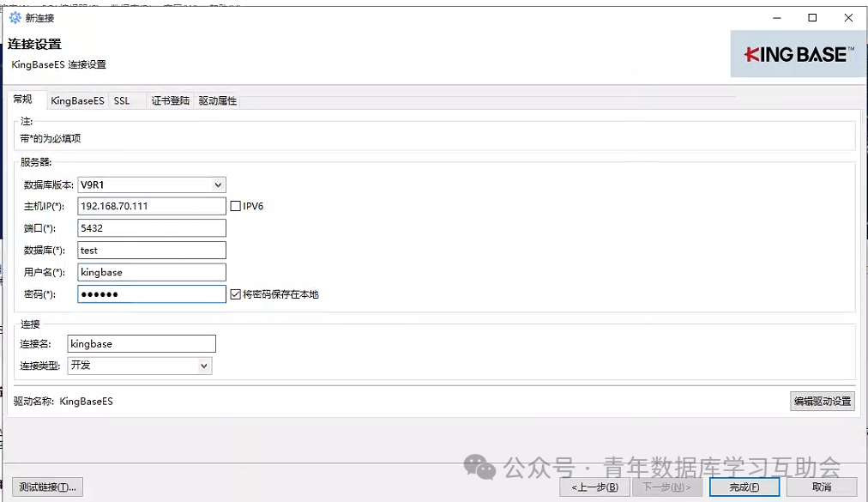Viewport: 868px width, 502px height.
Task: Go back with <上一步(B) button
Action: click(x=594, y=487)
